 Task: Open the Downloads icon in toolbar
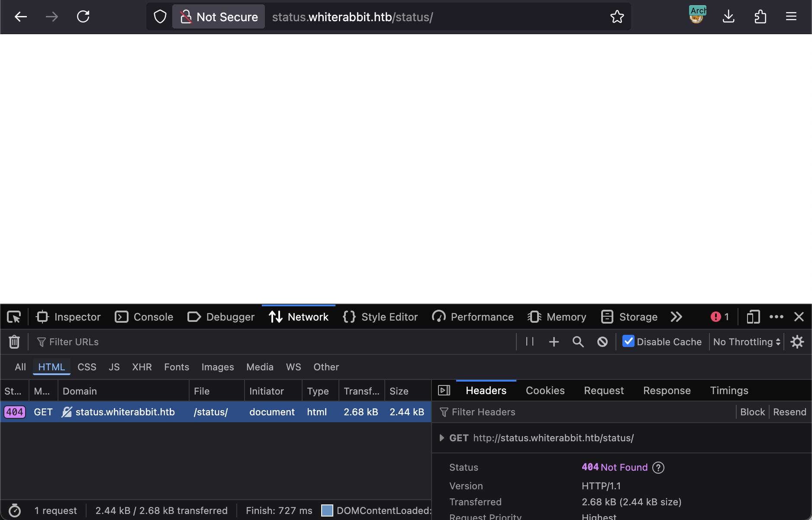pos(728,16)
